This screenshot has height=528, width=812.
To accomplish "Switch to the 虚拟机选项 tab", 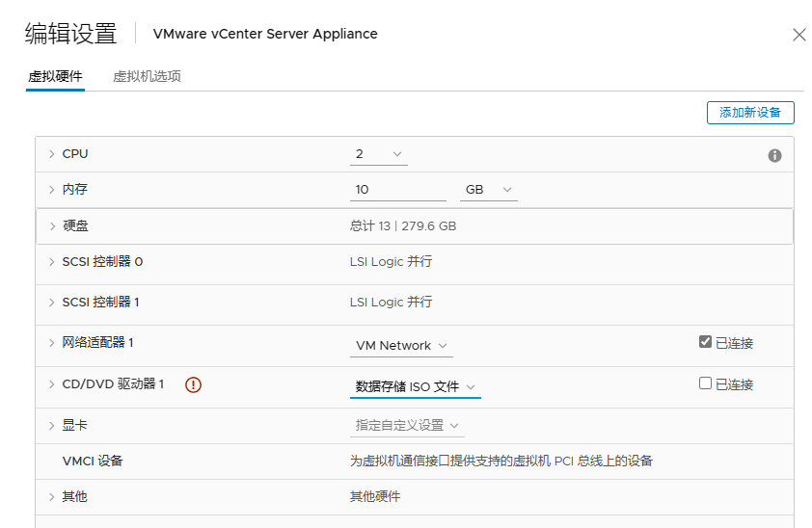I will (147, 76).
